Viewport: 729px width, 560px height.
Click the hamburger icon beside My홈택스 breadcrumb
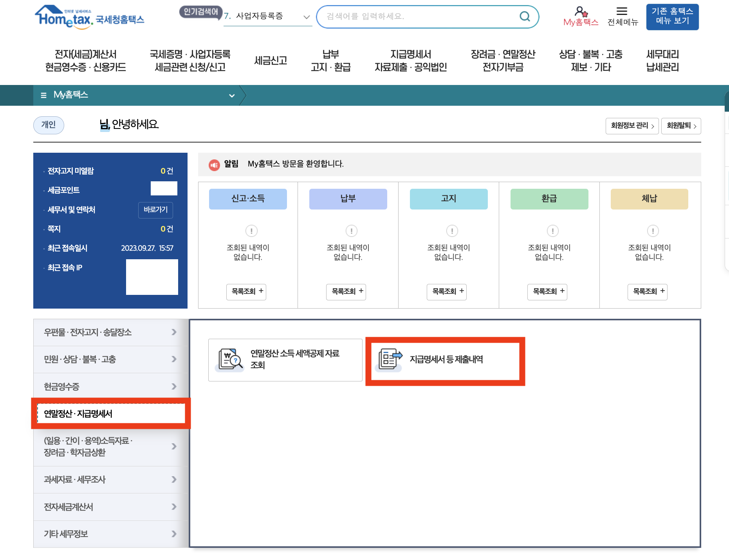(x=43, y=95)
